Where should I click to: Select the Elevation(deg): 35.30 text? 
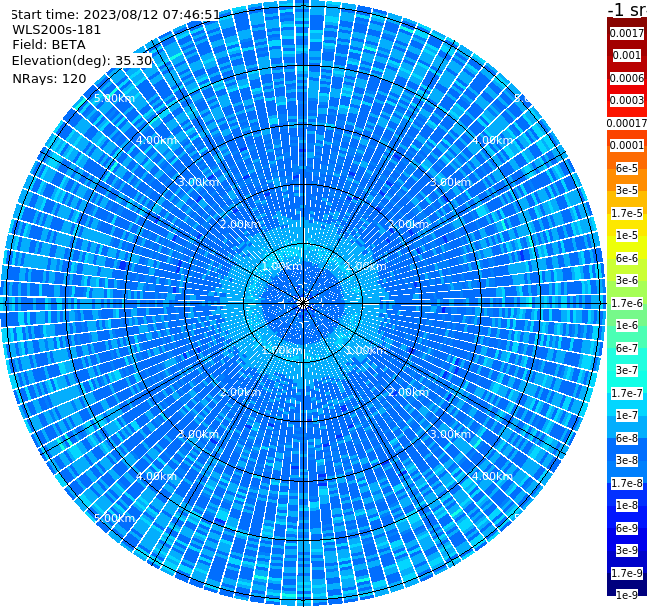[x=82, y=61]
